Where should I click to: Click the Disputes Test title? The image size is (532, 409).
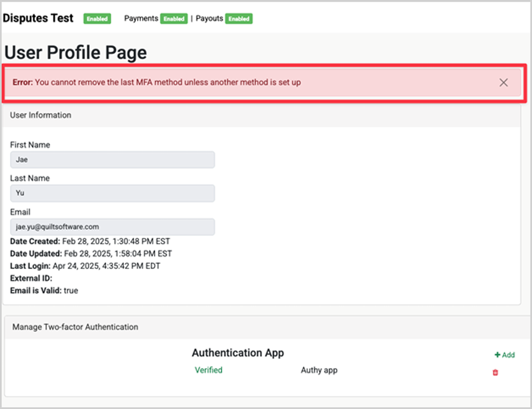pos(38,18)
